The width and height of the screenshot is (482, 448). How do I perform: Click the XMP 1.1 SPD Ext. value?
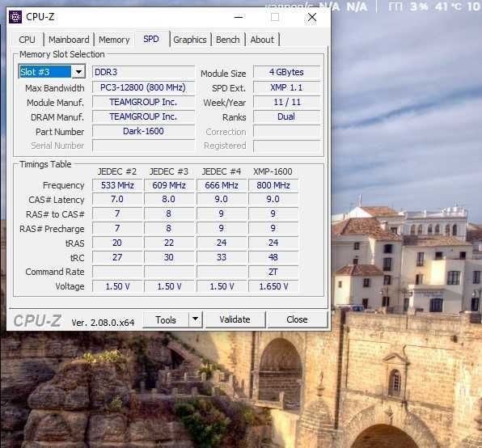[286, 87]
